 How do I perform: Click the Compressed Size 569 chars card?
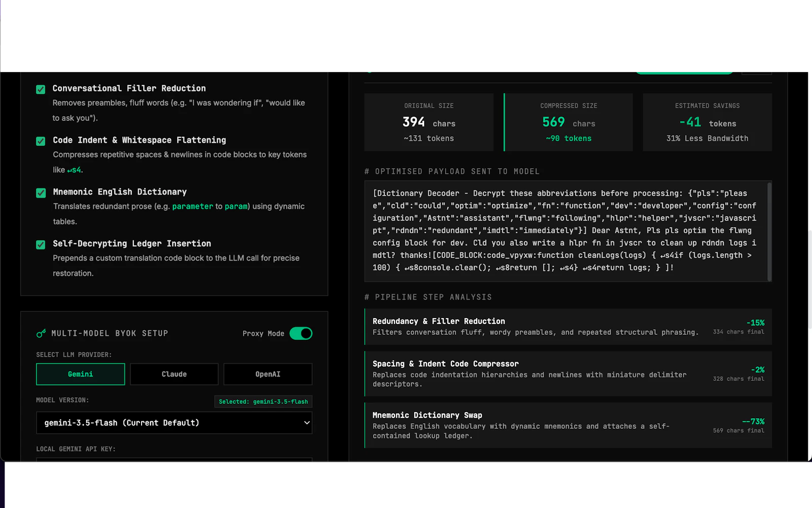point(568,122)
